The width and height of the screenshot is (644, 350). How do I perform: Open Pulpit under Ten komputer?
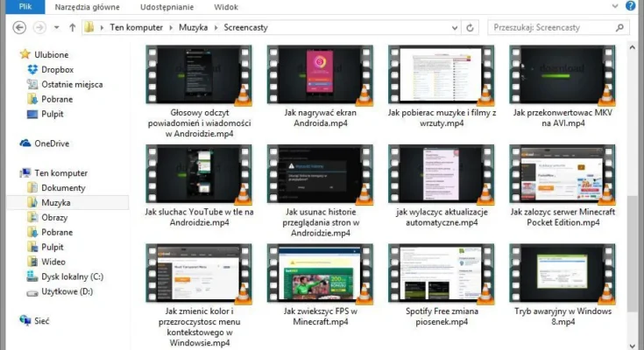[53, 247]
